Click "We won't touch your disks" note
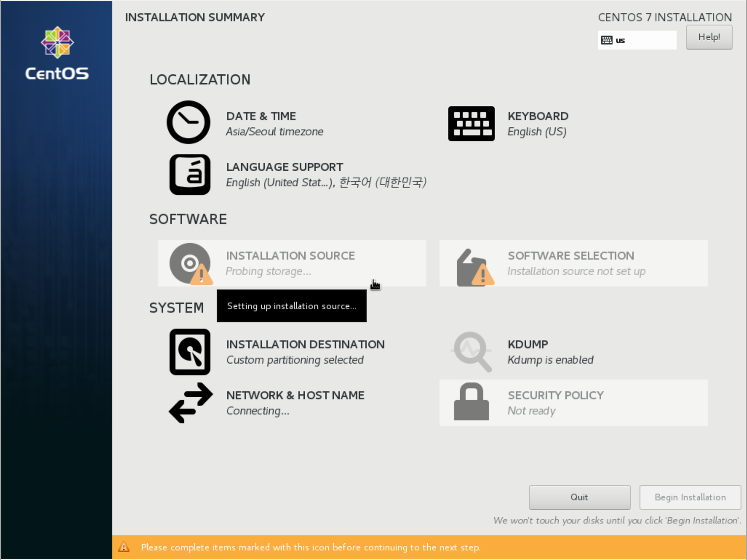The height and width of the screenshot is (560, 747). pos(617,521)
